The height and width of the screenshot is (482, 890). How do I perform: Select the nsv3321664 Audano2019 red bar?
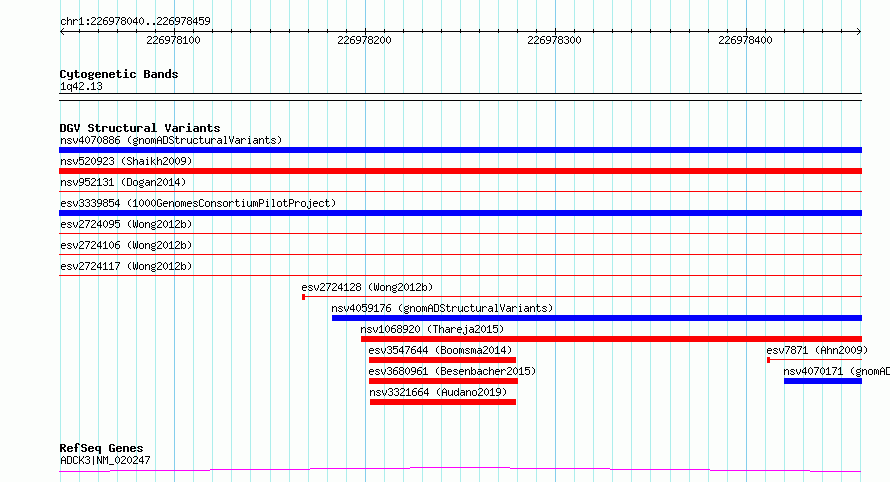click(x=443, y=402)
